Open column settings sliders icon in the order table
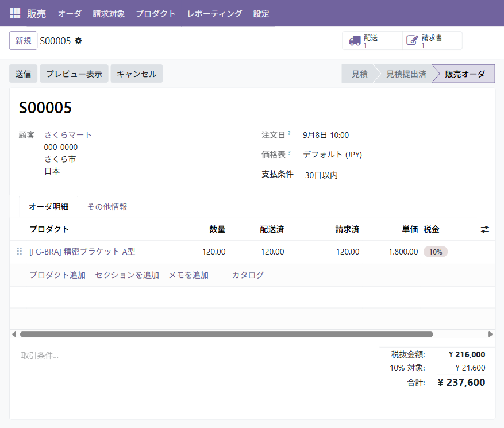504x428 pixels. coord(484,229)
